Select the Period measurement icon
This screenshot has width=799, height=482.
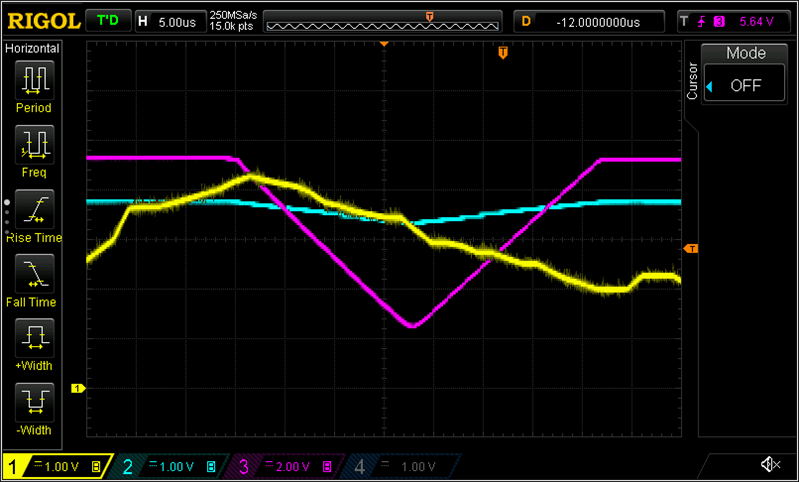click(34, 80)
